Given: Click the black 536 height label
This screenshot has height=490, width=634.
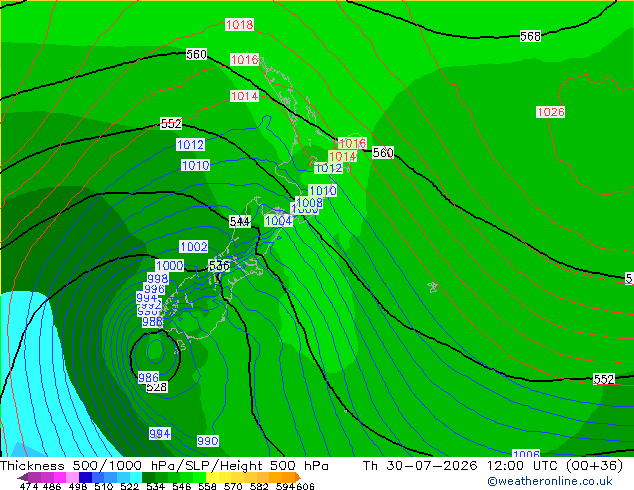Looking at the screenshot, I should pyautogui.click(x=219, y=266).
